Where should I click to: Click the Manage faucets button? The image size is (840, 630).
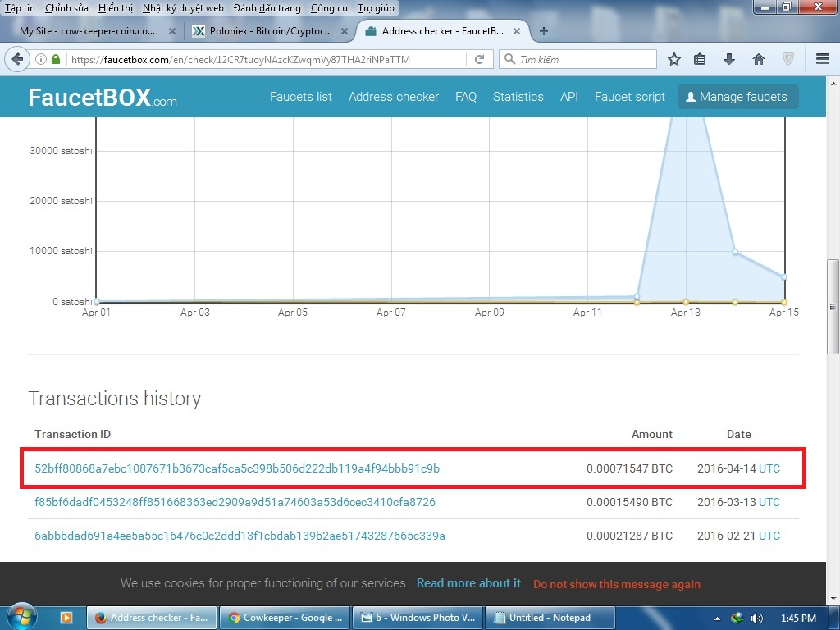[x=737, y=97]
